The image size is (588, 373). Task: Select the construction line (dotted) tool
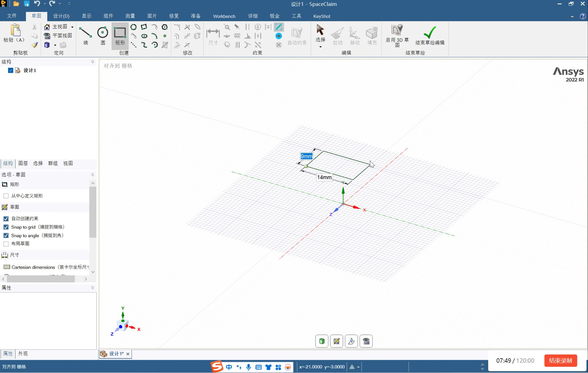coord(134,45)
